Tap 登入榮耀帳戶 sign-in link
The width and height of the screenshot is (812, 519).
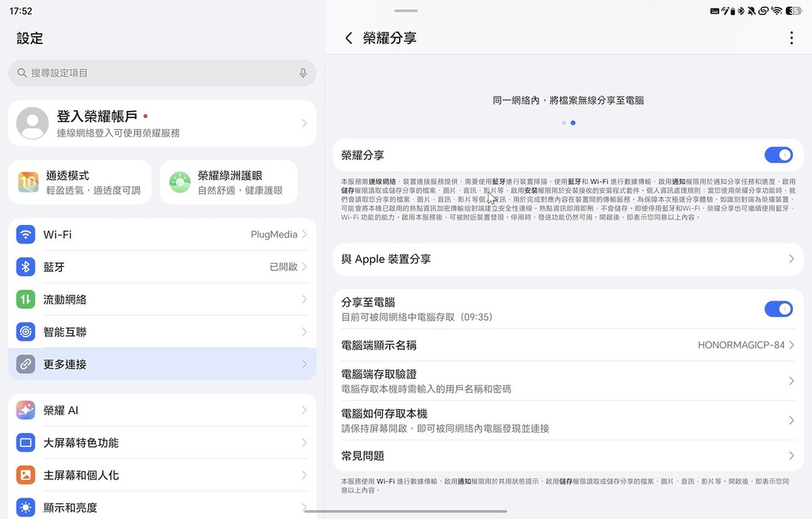[97, 116]
